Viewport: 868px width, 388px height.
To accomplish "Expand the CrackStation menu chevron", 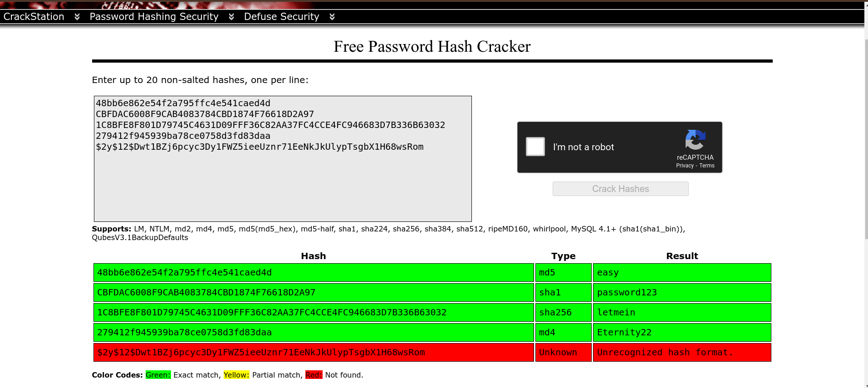I will (x=77, y=17).
